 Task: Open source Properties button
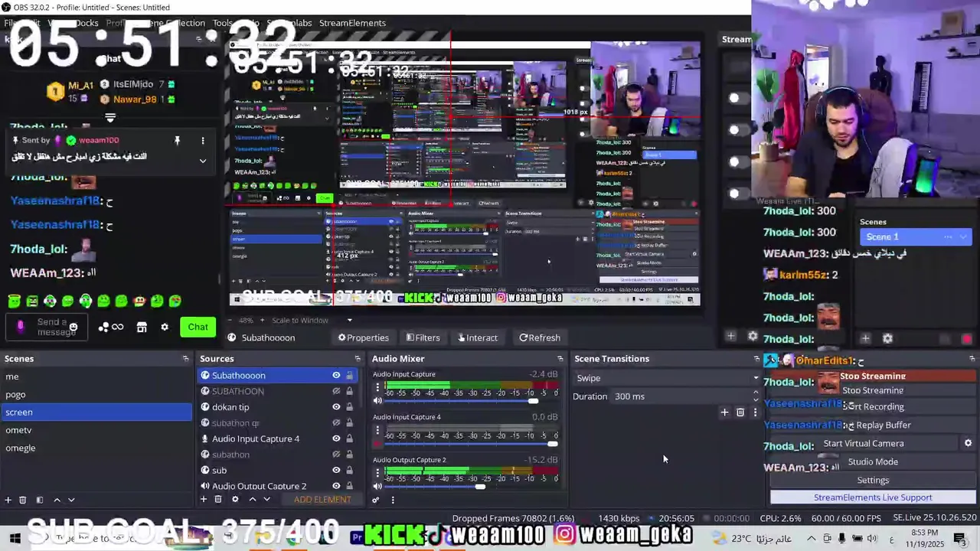[364, 337]
